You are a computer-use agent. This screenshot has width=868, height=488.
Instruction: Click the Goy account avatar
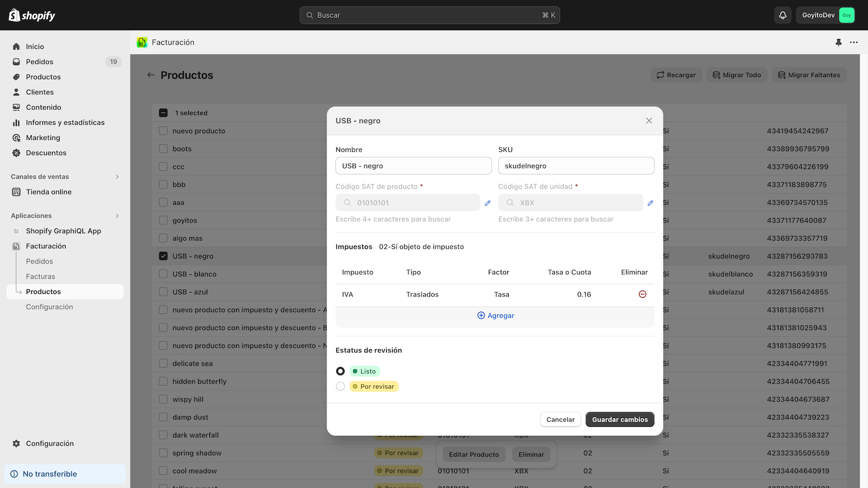click(x=846, y=15)
